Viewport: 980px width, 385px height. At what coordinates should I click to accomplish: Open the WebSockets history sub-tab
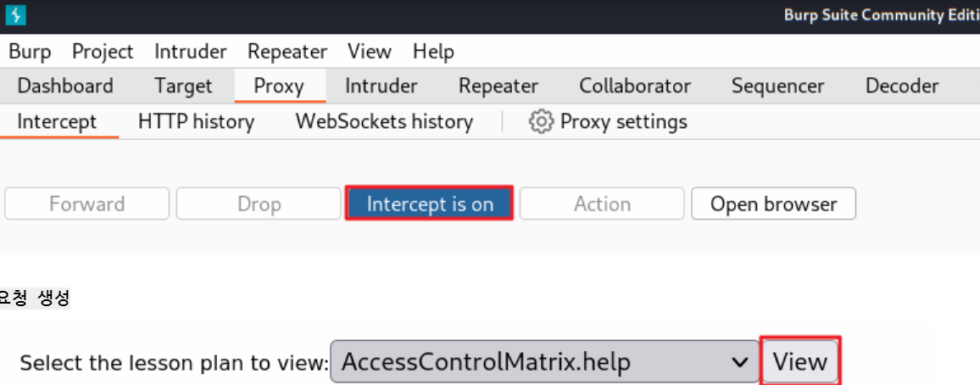[384, 121]
